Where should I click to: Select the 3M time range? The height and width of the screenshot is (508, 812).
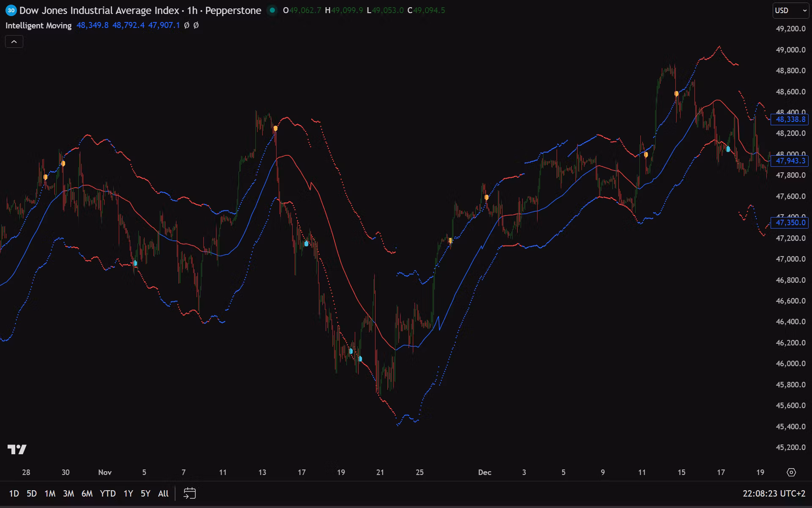tap(68, 494)
